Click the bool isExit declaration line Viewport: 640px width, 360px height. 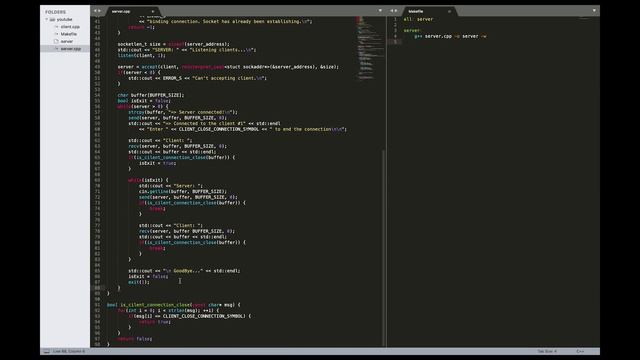point(144,101)
